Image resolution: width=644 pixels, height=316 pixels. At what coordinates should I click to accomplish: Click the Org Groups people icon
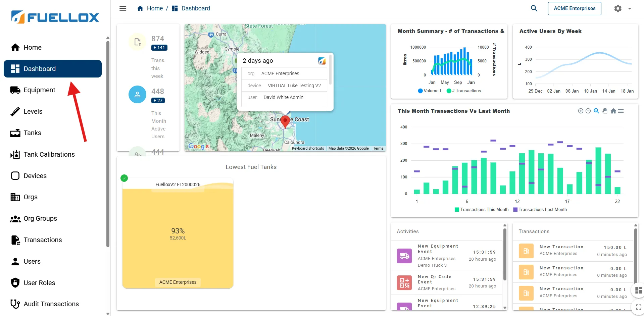[15, 219]
